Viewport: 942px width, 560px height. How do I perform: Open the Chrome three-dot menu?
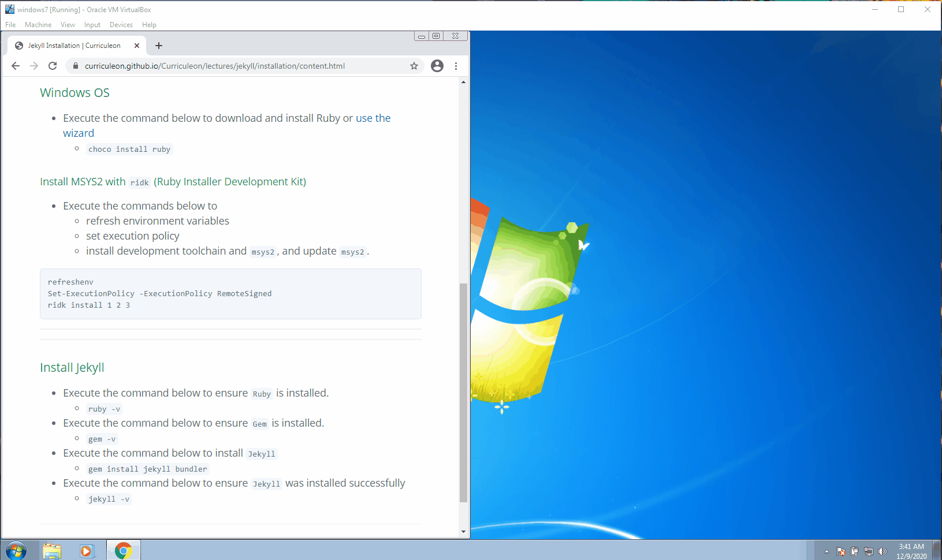[x=456, y=66]
